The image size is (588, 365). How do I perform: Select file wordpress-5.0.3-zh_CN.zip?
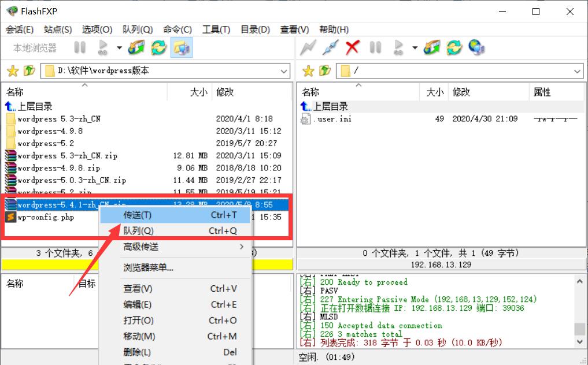point(66,180)
